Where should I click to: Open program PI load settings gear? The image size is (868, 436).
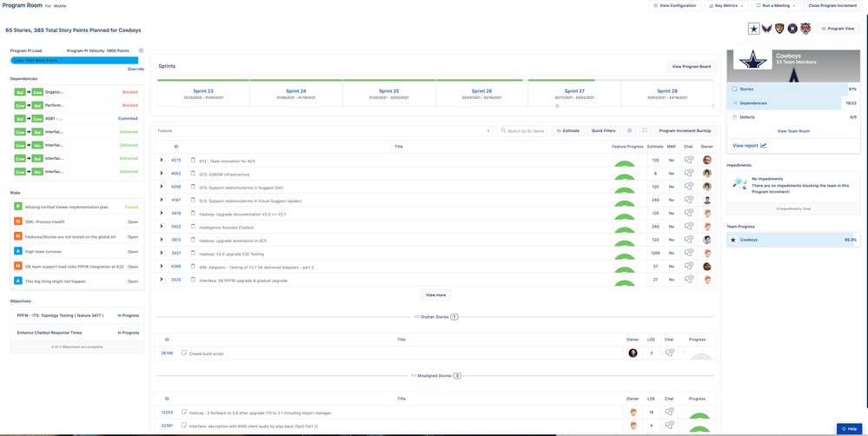(141, 50)
